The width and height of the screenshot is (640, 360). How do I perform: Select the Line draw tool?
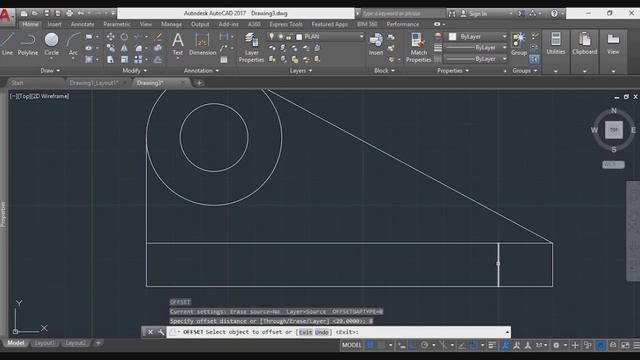[7, 44]
